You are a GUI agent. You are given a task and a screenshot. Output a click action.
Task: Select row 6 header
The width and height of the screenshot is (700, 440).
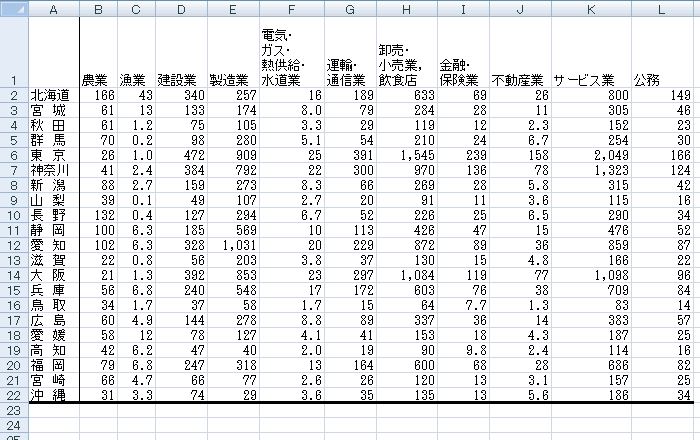click(14, 155)
